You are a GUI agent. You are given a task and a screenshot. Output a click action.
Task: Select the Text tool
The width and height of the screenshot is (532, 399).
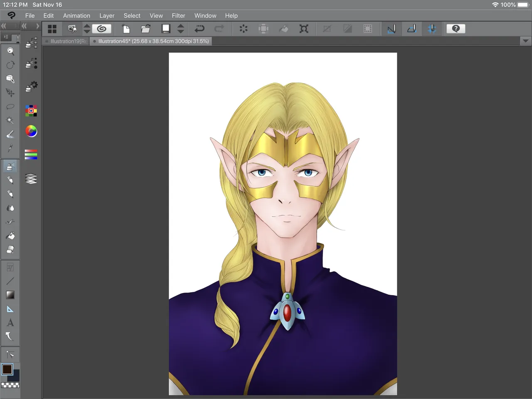[x=10, y=323]
